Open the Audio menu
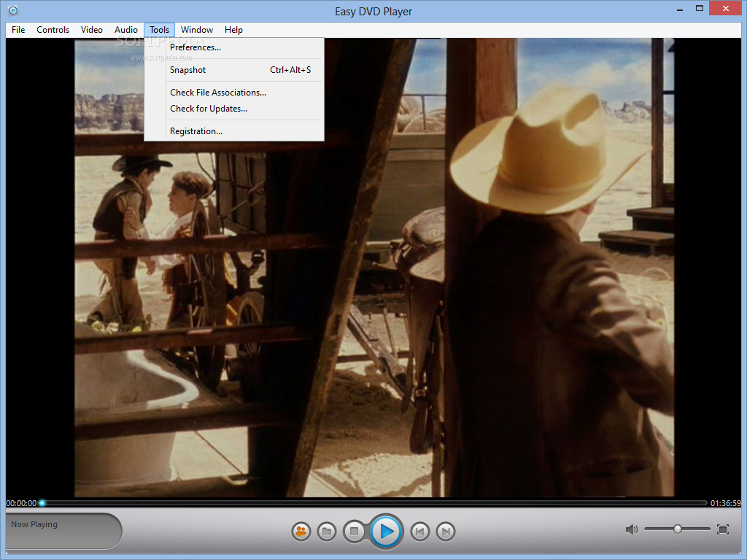The image size is (747, 560). click(x=125, y=29)
